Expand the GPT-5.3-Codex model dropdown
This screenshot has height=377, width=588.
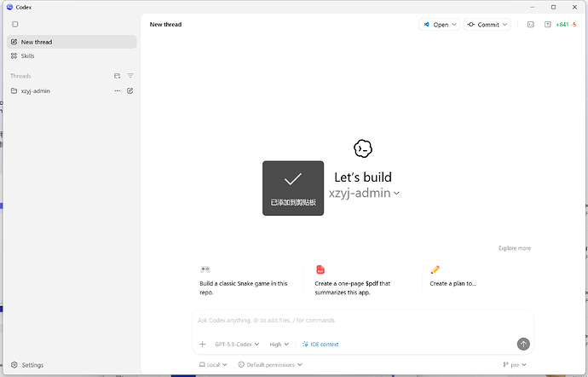click(237, 344)
